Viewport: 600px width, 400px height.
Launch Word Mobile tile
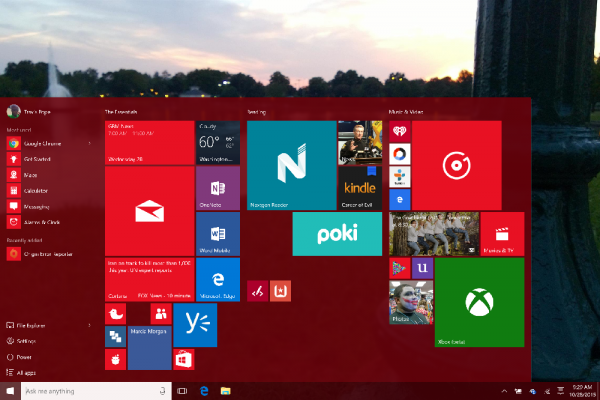pos(218,233)
